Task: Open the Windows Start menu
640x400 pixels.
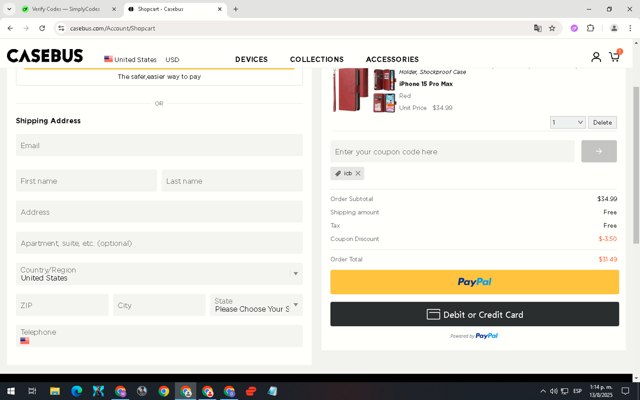Action: pyautogui.click(x=11, y=391)
